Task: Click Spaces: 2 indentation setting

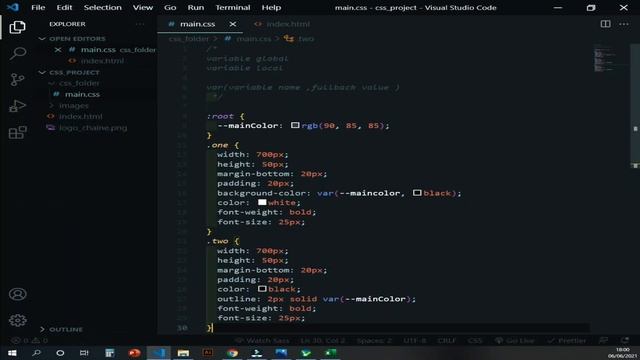Action: (374, 340)
